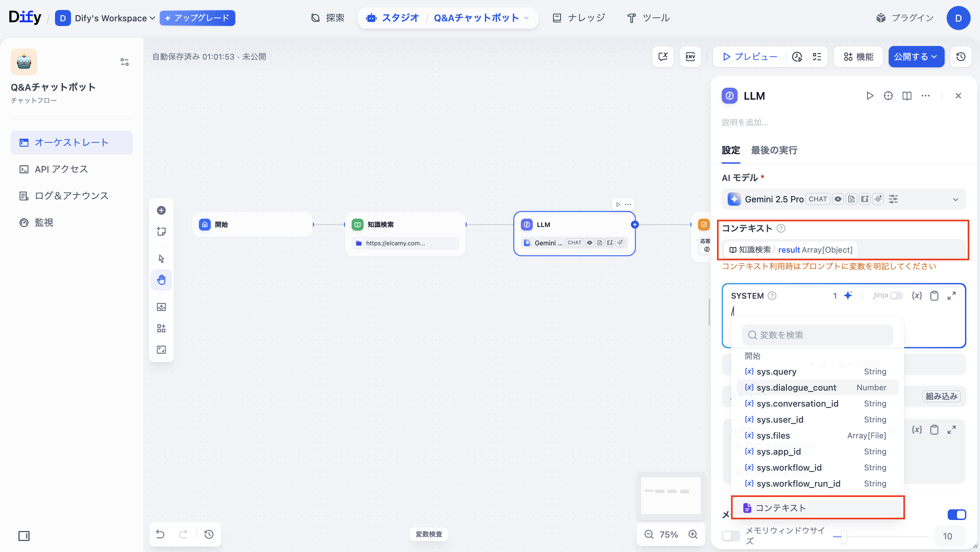This screenshot has width=980, height=552.
Task: Expand the 公開する publish dropdown
Action: click(x=916, y=57)
